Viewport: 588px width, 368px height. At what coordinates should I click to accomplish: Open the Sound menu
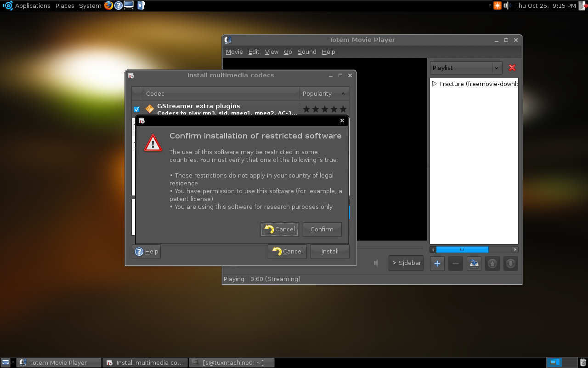click(x=307, y=52)
